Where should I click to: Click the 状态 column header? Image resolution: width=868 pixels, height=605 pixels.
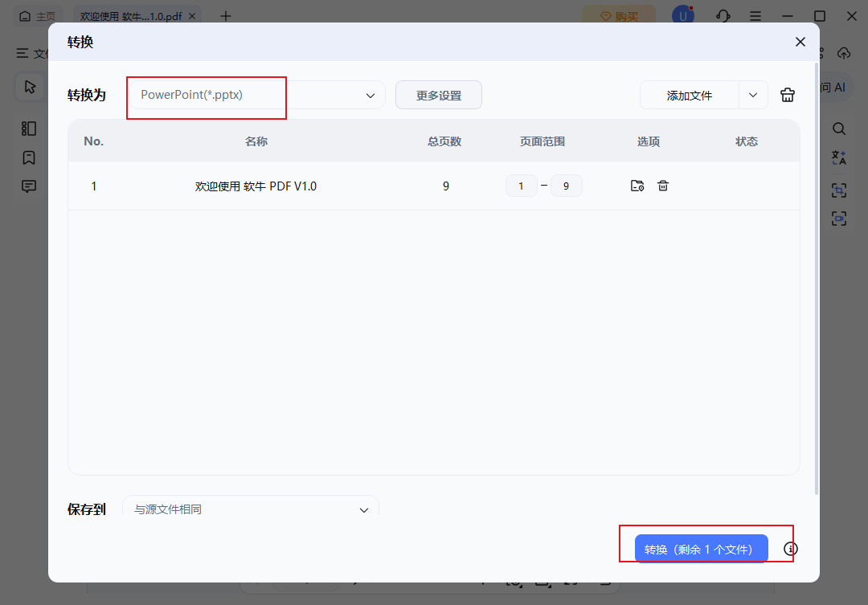(x=746, y=141)
